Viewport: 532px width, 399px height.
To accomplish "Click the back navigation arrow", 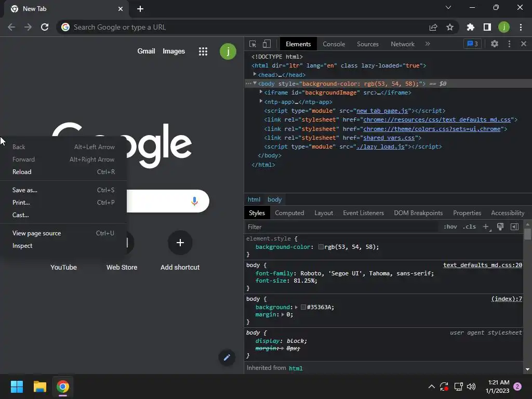I will point(11,27).
